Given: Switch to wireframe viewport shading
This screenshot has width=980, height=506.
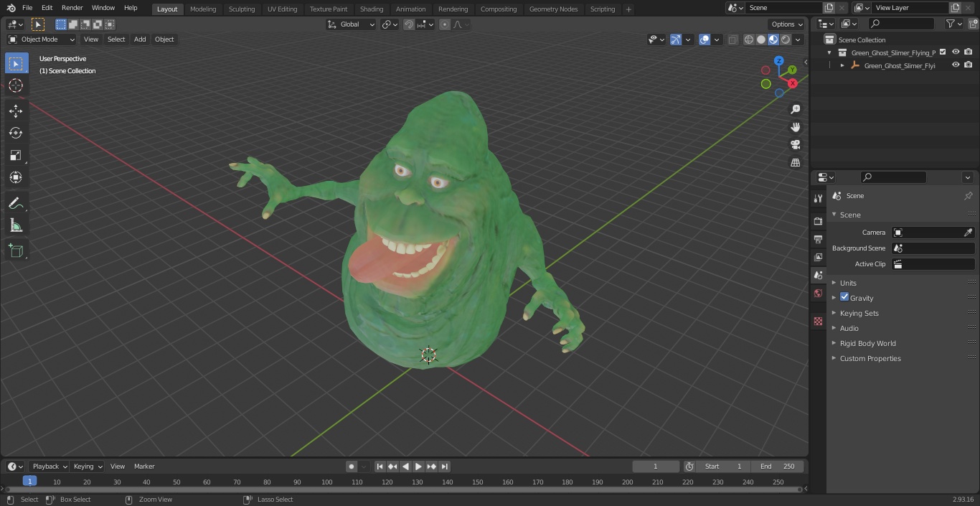Looking at the screenshot, I should coord(749,39).
